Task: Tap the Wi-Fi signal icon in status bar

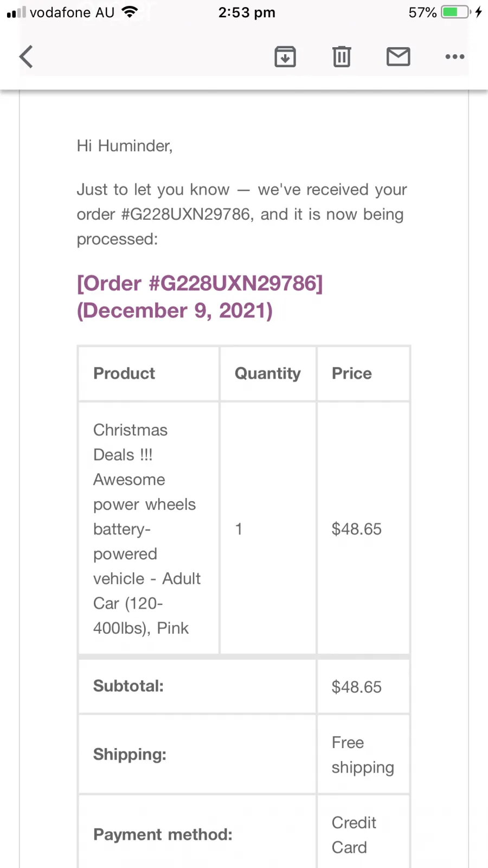Action: pos(130,12)
